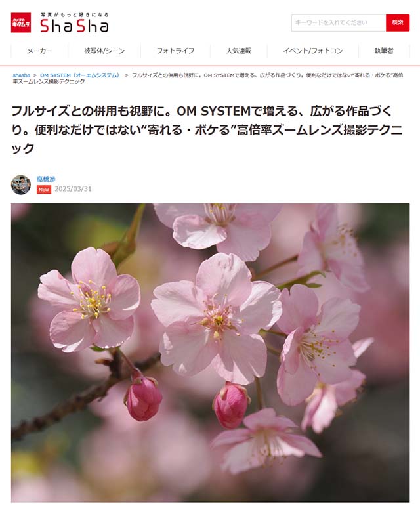Open author 高橋渉 profile link
420x512 pixels.
click(x=46, y=179)
